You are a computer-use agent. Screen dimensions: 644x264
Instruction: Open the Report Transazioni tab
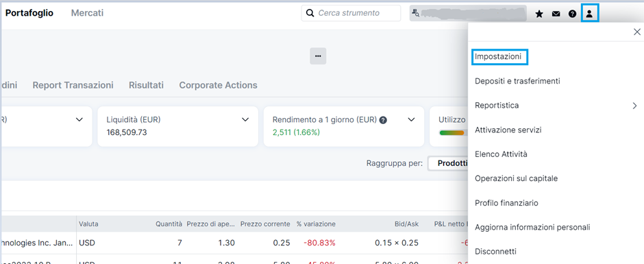click(73, 85)
